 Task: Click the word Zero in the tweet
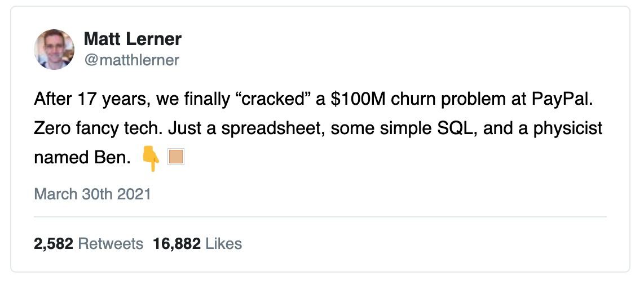[51, 128]
